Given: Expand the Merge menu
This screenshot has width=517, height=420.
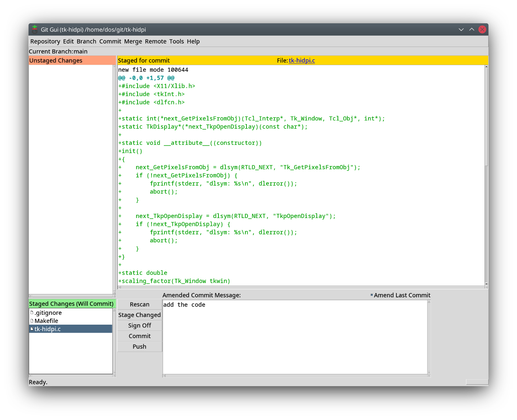Looking at the screenshot, I should 133,41.
